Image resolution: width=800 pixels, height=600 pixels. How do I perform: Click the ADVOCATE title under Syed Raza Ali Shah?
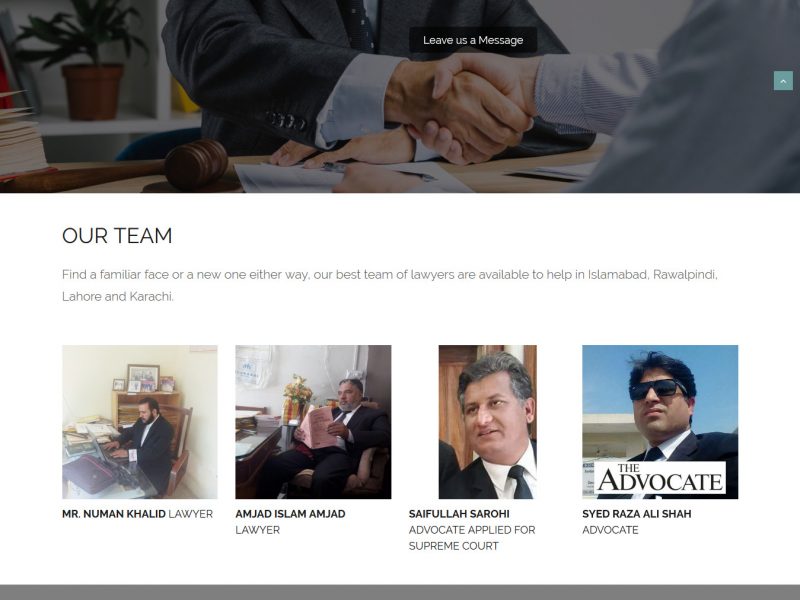pos(610,530)
